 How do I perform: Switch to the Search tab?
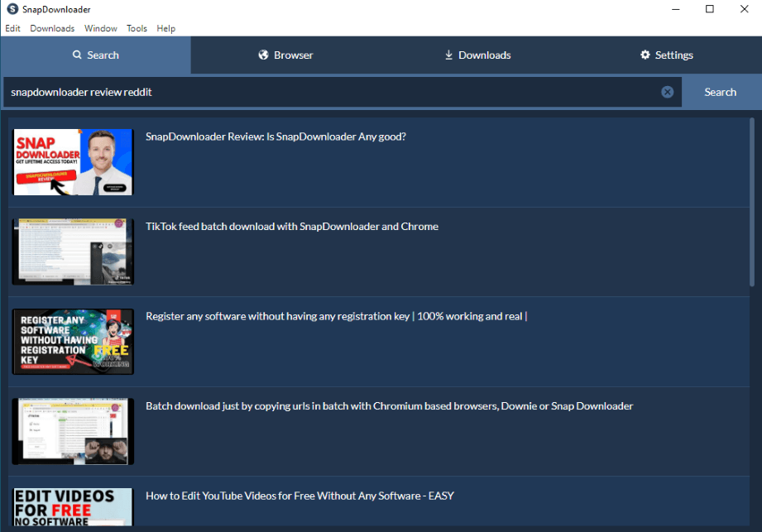[x=96, y=55]
